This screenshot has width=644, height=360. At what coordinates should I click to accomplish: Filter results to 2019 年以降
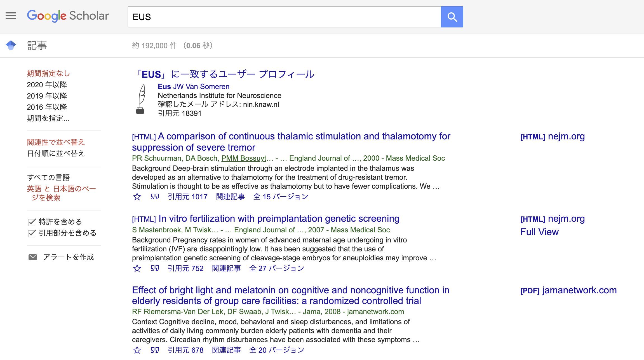47,96
